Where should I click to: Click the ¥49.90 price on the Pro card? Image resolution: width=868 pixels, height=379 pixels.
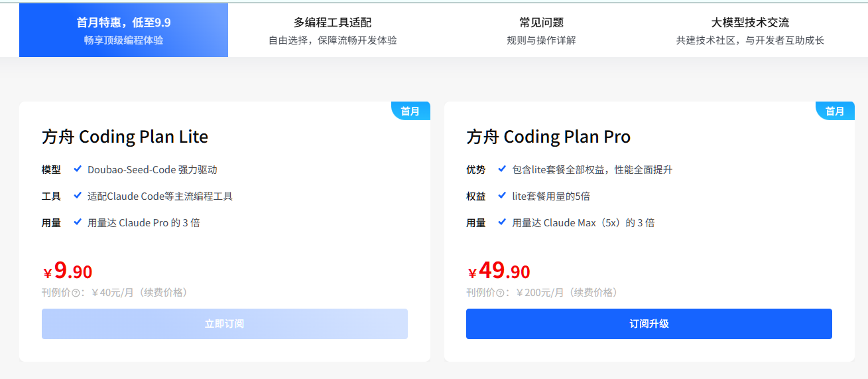coord(499,271)
